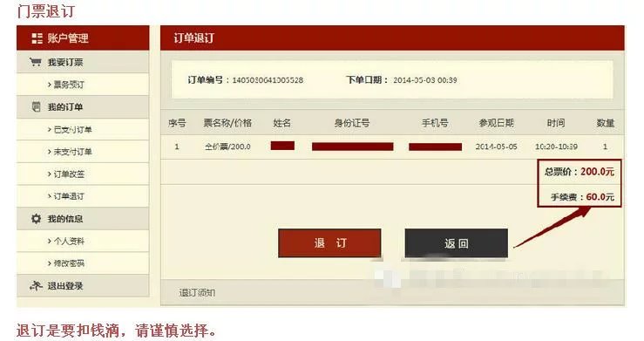
Task: Click the 参观日期 column header
Action: tap(496, 123)
